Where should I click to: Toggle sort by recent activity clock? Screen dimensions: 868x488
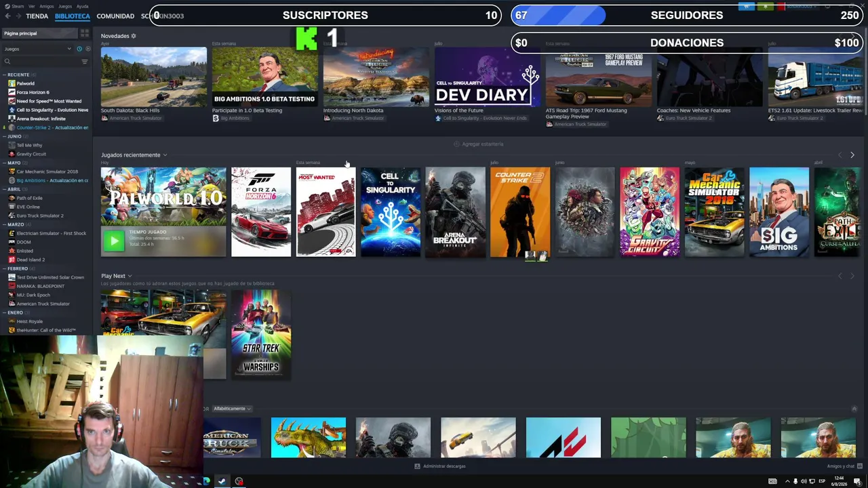pyautogui.click(x=79, y=49)
